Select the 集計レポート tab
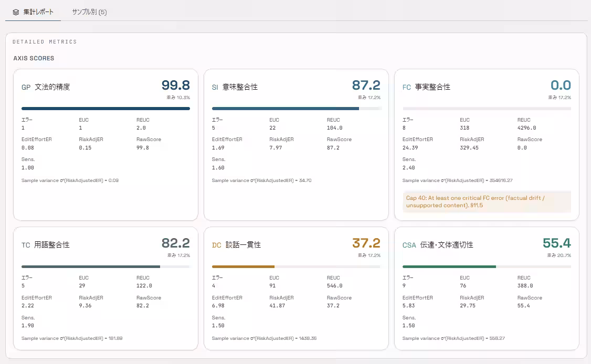 pos(33,12)
